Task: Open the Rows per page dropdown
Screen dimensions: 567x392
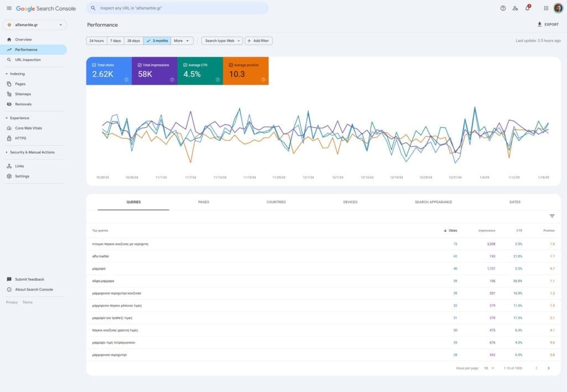Action: pyautogui.click(x=489, y=368)
